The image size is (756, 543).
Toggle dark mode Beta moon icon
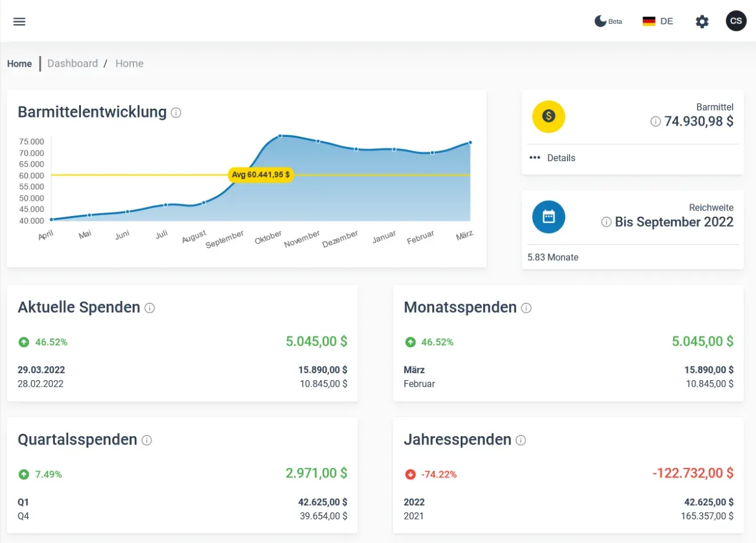point(601,21)
